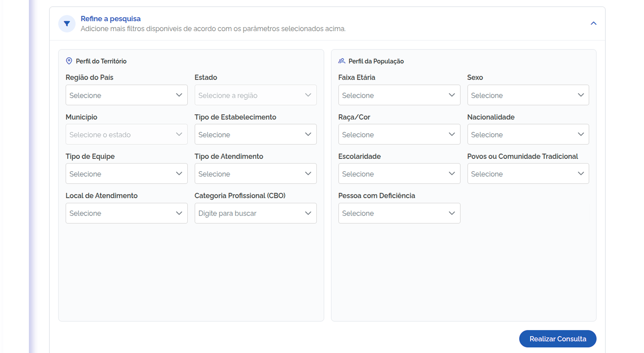Open the Local de Atendimento dropdown
Viewport: 644px width, 353px height.
(126, 213)
